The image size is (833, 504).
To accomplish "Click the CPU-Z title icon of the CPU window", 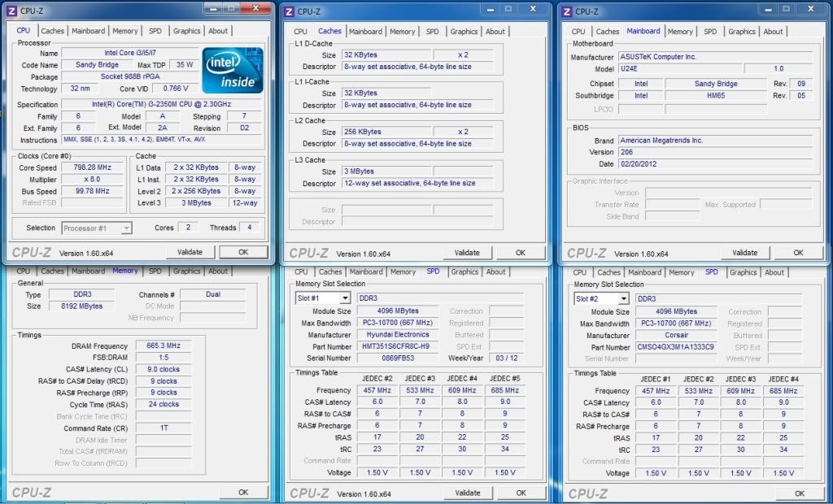I will (11, 11).
